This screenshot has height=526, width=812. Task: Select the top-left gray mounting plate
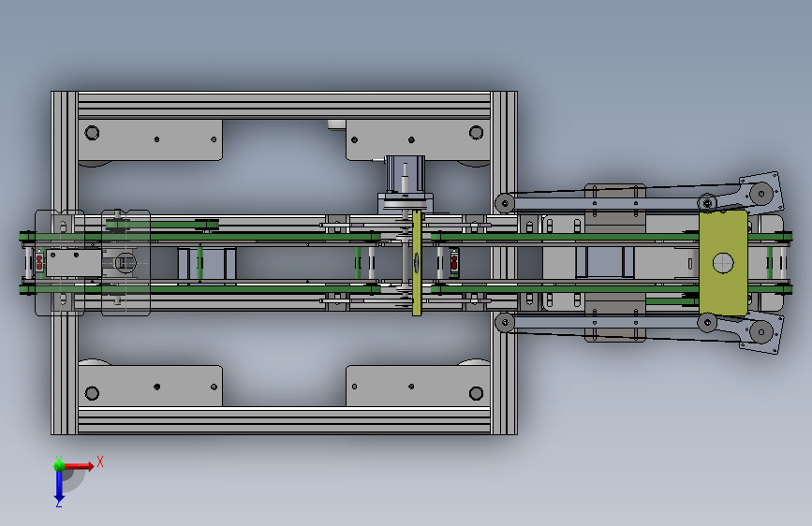click(x=150, y=139)
